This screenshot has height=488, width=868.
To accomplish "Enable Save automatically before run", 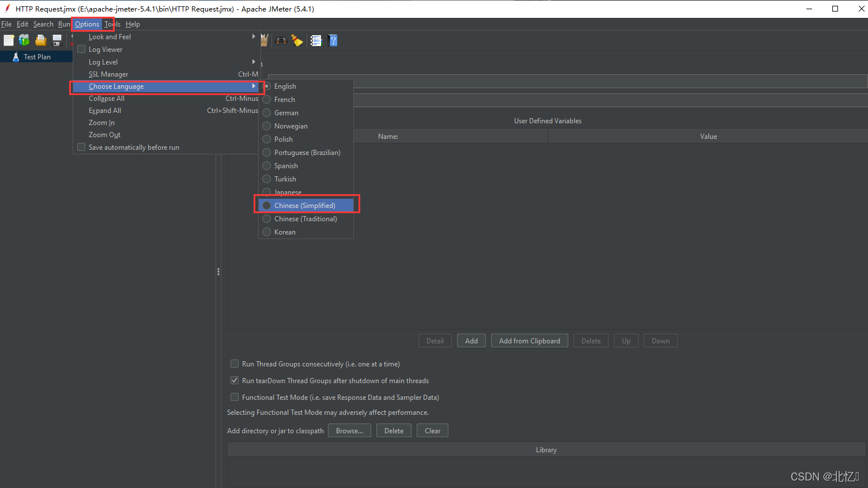I will (x=81, y=147).
